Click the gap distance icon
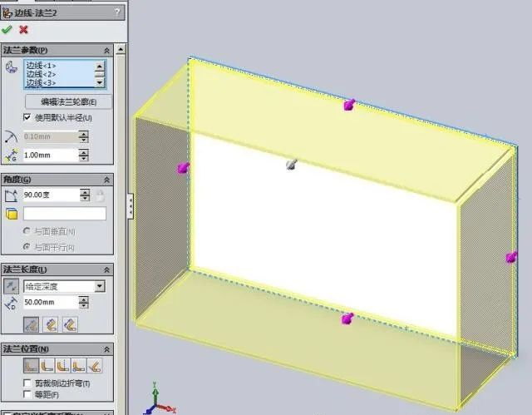 11,156
